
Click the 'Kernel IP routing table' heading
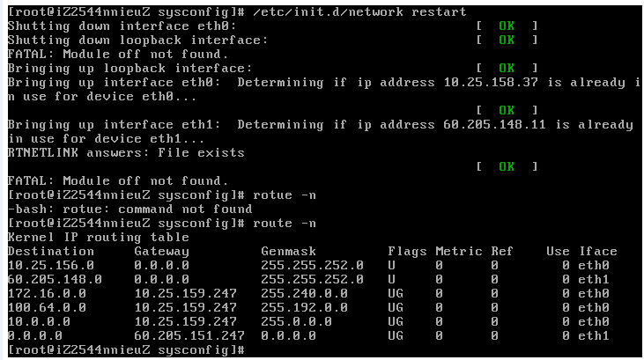(99, 238)
